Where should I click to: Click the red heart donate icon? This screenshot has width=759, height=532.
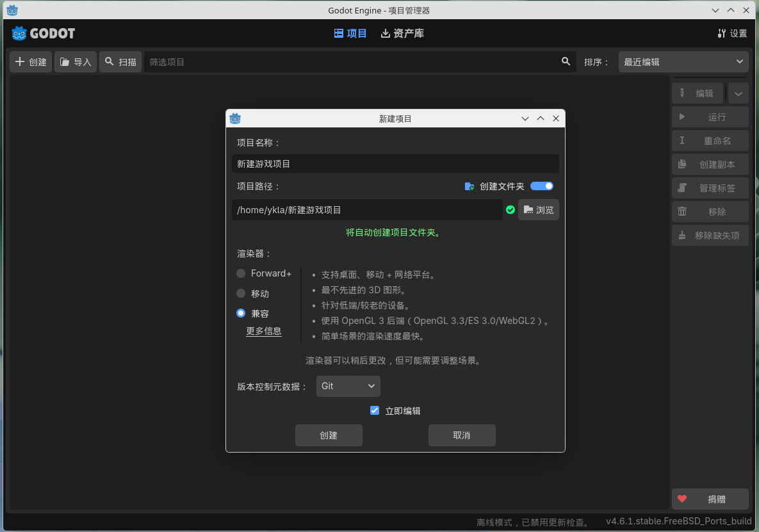682,499
